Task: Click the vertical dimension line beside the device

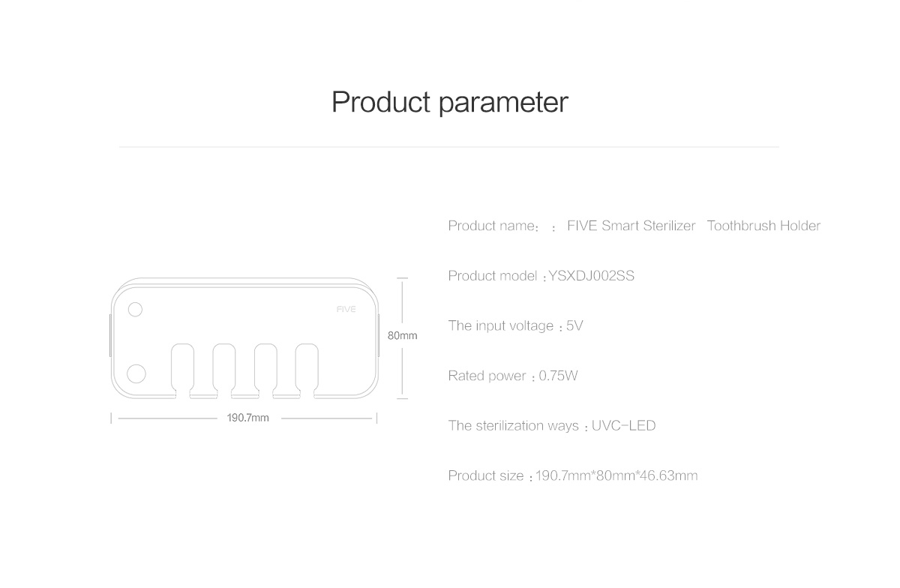Action: tap(402, 337)
